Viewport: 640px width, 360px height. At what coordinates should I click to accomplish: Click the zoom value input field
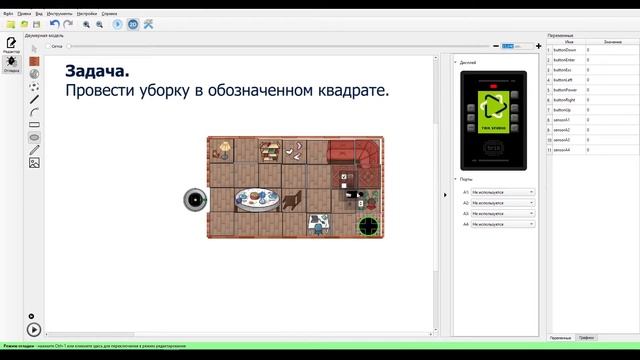click(517, 46)
